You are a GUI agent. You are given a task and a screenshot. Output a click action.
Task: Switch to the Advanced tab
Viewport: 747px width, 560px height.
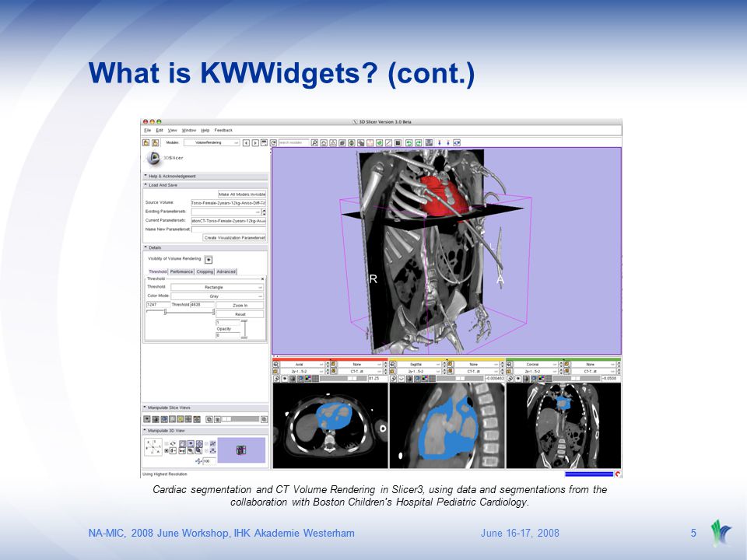click(226, 271)
